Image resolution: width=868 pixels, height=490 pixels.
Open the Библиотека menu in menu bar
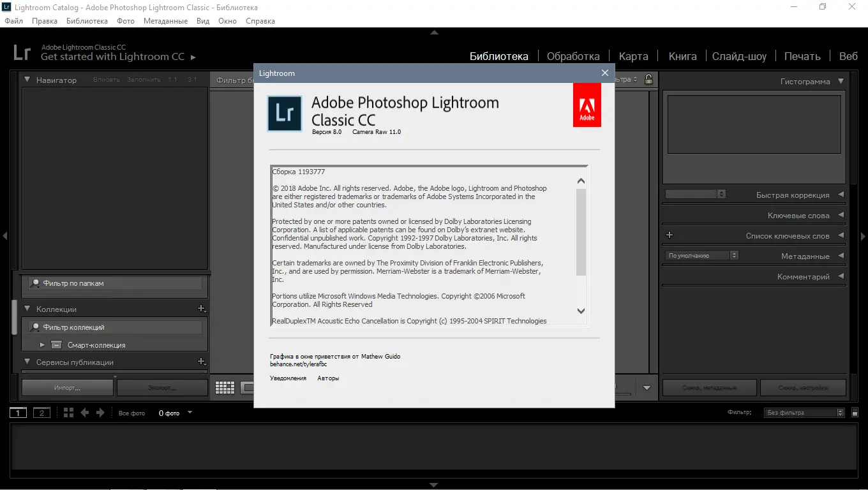[87, 21]
